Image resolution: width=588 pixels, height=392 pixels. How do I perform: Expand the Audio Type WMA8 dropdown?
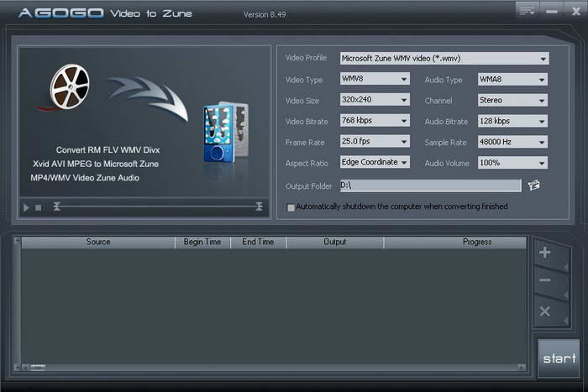512,79
